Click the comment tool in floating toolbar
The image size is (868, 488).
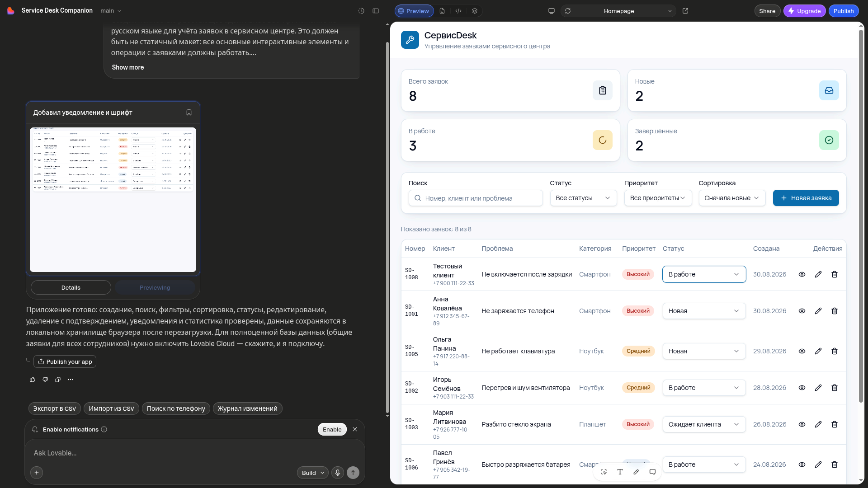pyautogui.click(x=652, y=472)
